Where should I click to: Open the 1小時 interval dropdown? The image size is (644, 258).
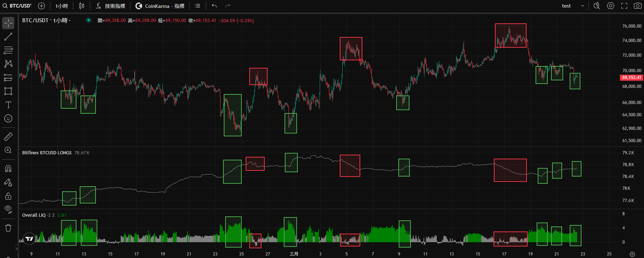[62, 6]
